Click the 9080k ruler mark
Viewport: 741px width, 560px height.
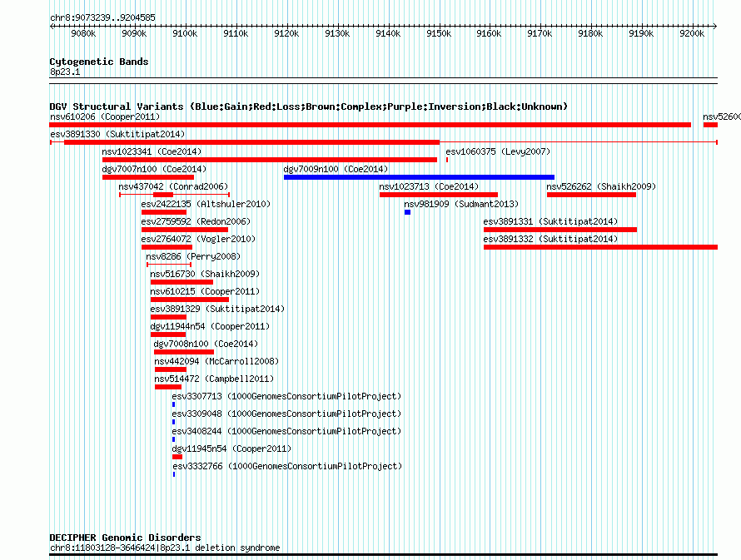(x=83, y=33)
